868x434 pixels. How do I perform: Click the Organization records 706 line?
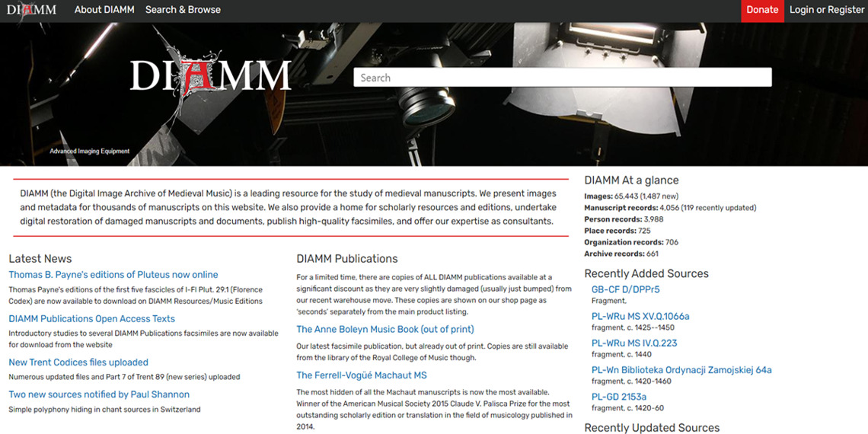pyautogui.click(x=631, y=242)
